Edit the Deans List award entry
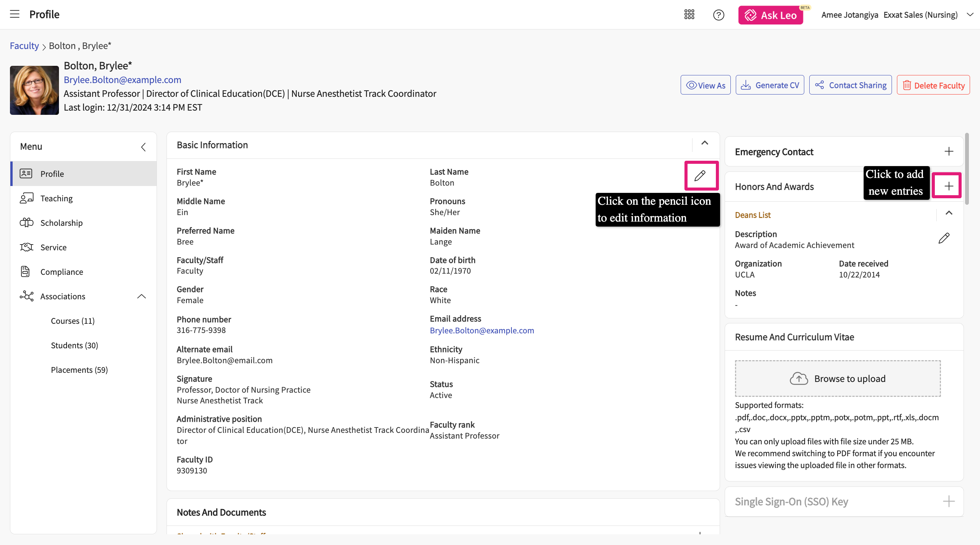980x545 pixels. (x=944, y=238)
